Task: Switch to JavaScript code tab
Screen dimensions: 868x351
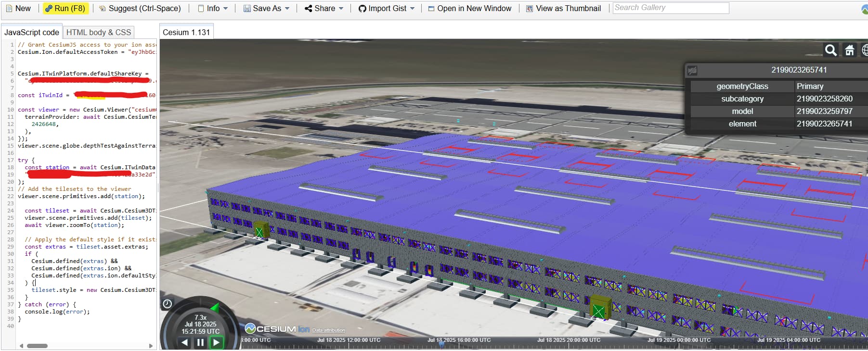Action: point(32,32)
